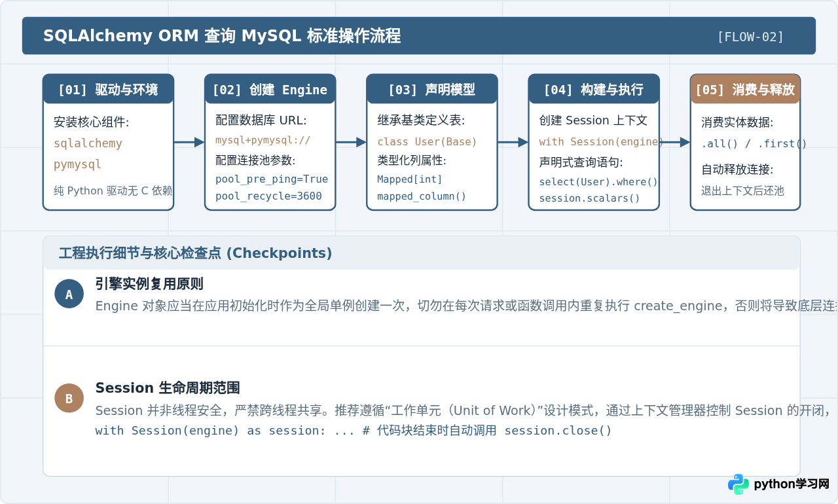838x504 pixels.
Task: Click the ".all() / .first()" code text
Action: tap(754, 144)
